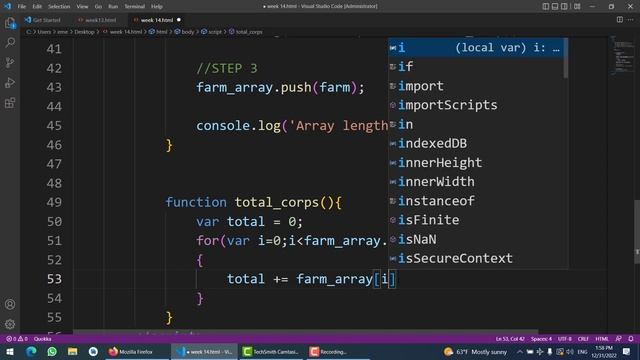
Task: Click the CRLF line ending status entry
Action: tap(583, 339)
